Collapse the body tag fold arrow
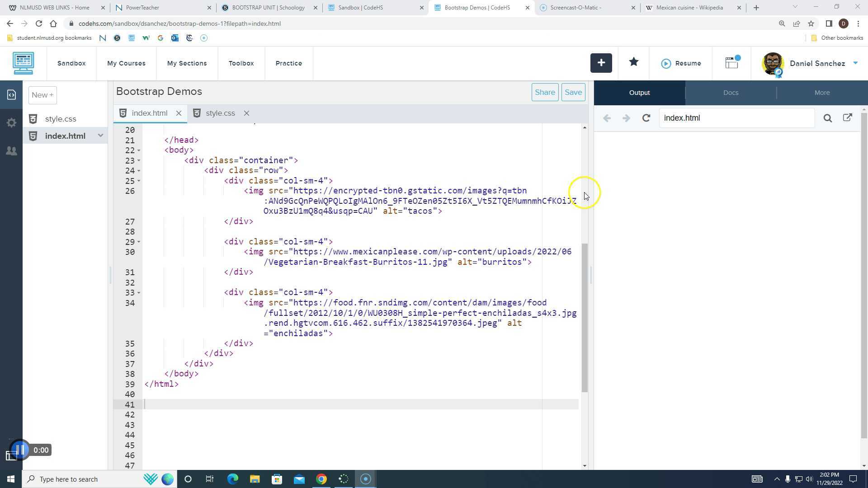The height and width of the screenshot is (488, 868). [x=139, y=150]
